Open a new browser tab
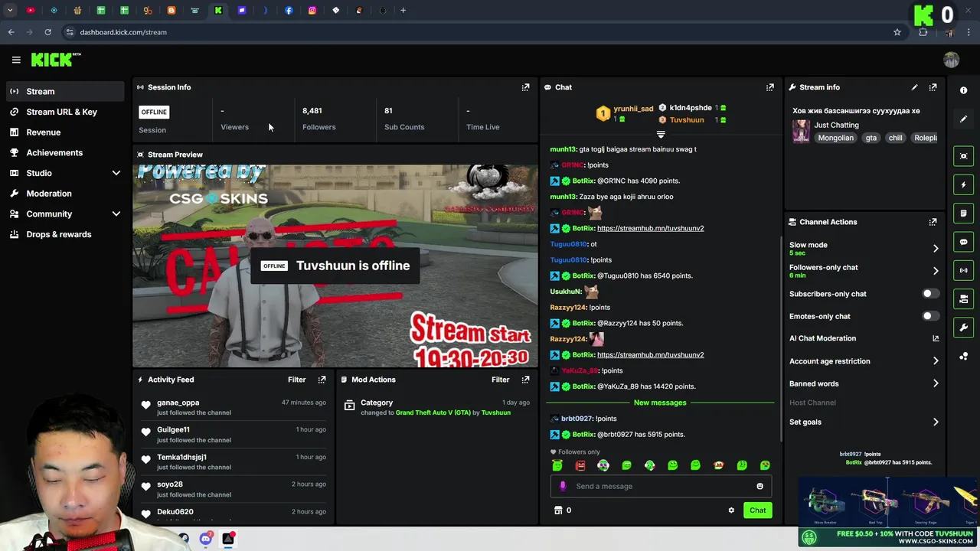Screen dimensions: 980x551 [403, 10]
